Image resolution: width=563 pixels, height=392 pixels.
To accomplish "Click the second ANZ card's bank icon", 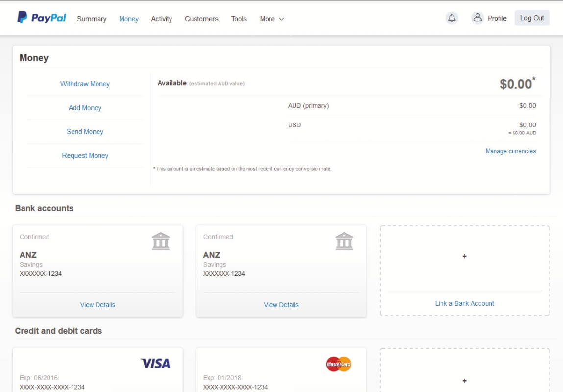I will click(344, 241).
